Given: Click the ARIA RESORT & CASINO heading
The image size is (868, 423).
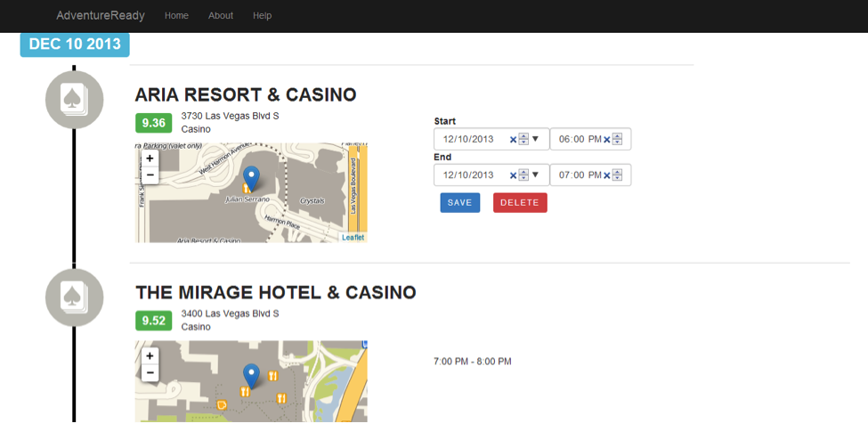Looking at the screenshot, I should 246,94.
